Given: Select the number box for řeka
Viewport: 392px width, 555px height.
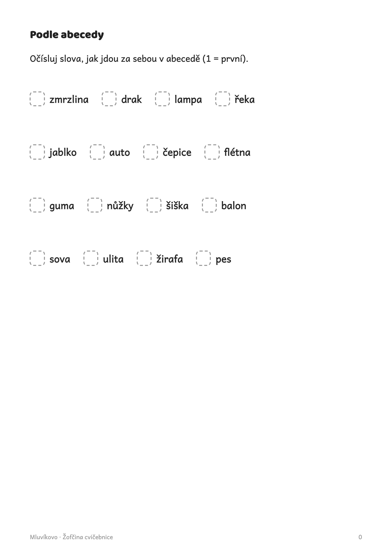Looking at the screenshot, I should (223, 99).
